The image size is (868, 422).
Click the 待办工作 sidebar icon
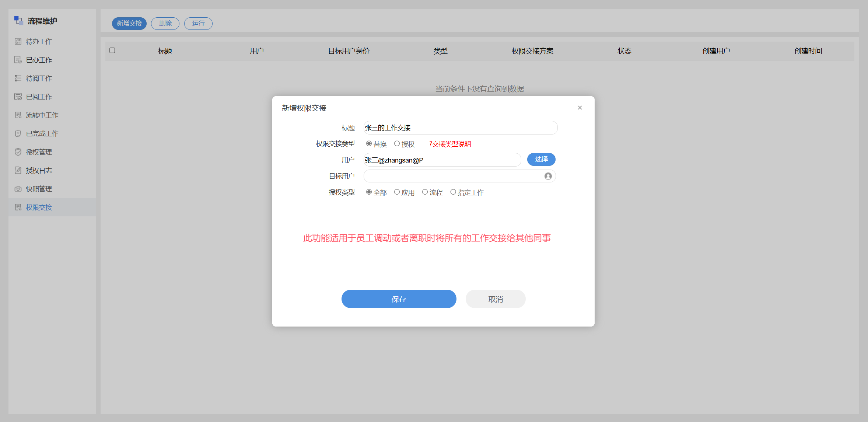(18, 41)
